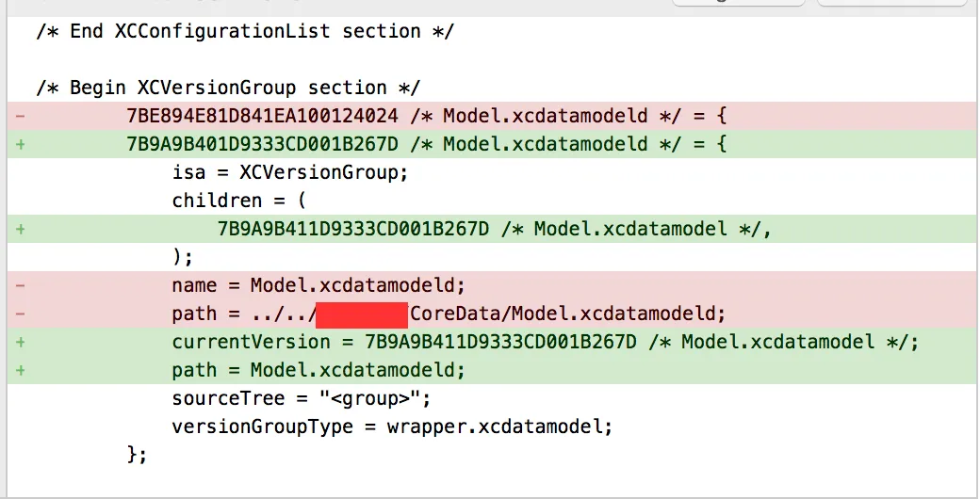Click the Begin XCVersionGroup section comment
The height and width of the screenshot is (499, 980).
point(228,88)
